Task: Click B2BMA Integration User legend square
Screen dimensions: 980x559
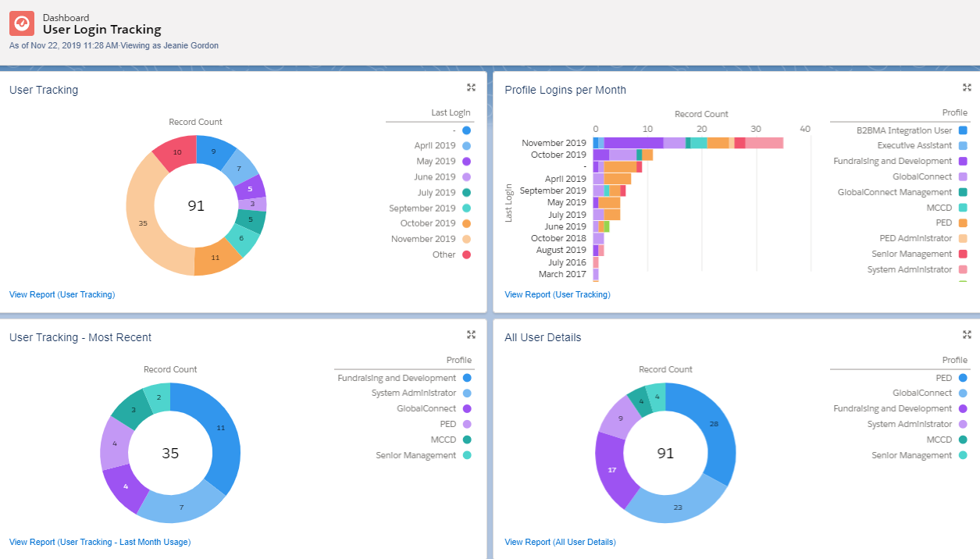Action: point(963,130)
